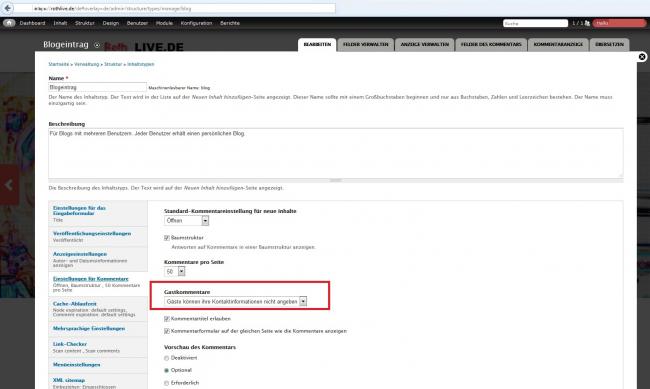Click the Beschreibung textarea resize grippie
Viewport: 650px width, 389px height.
[336, 180]
